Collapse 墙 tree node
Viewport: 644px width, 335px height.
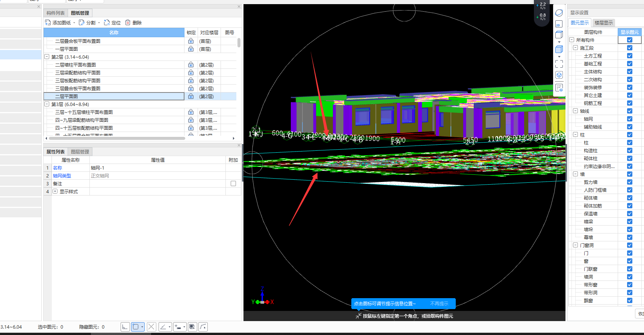tap(575, 174)
